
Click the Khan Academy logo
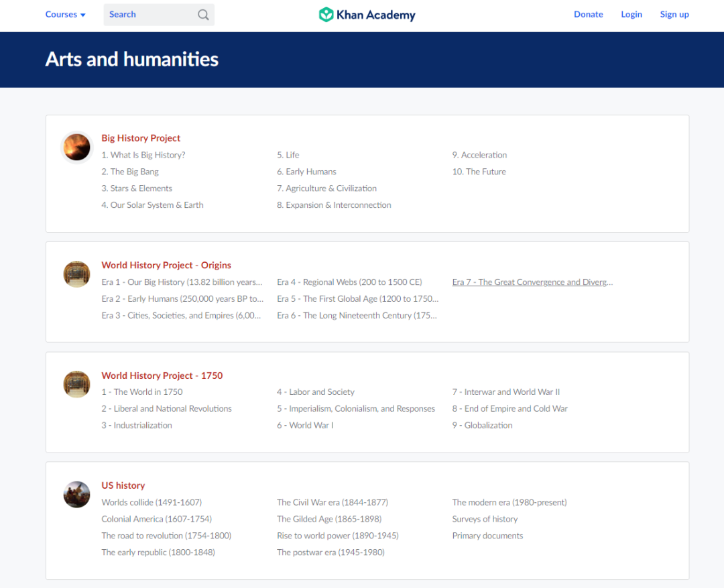(367, 15)
